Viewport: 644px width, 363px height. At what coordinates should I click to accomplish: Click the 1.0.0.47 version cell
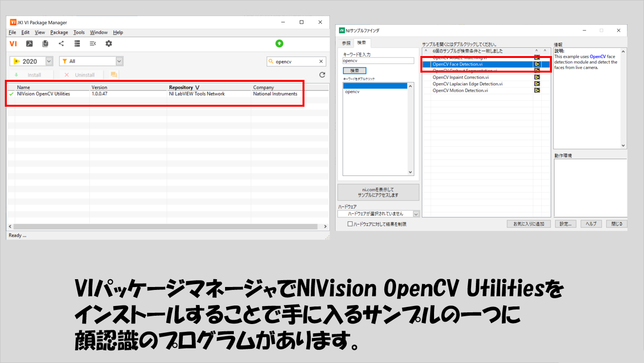pyautogui.click(x=99, y=94)
